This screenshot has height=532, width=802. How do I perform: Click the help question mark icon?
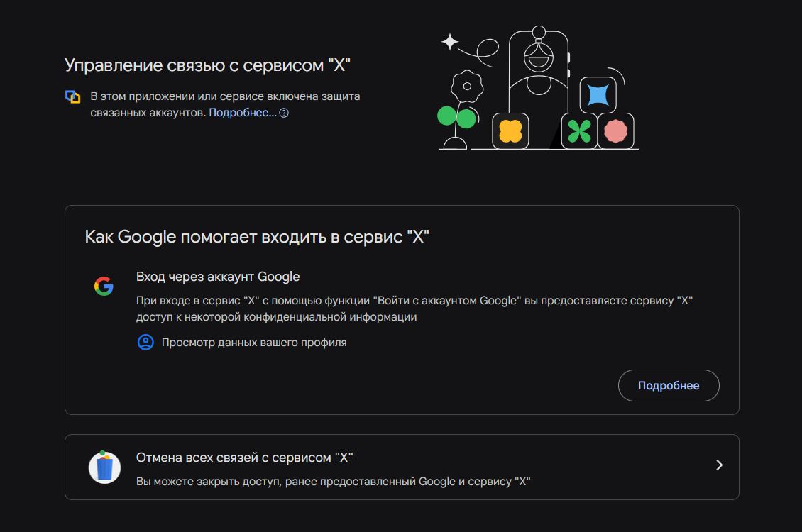[x=284, y=113]
